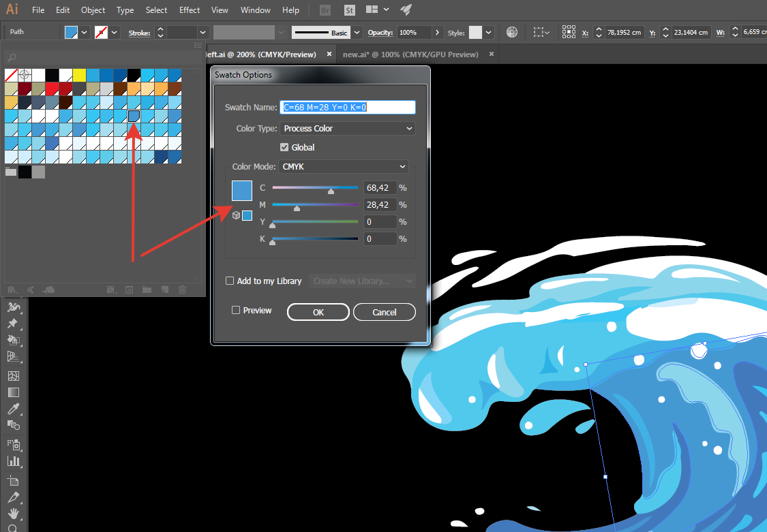Image resolution: width=767 pixels, height=532 pixels.
Task: Select the Column Graph tool
Action: click(x=13, y=461)
